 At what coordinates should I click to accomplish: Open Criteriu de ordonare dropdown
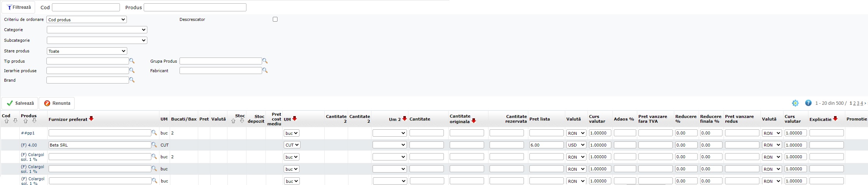87,20
